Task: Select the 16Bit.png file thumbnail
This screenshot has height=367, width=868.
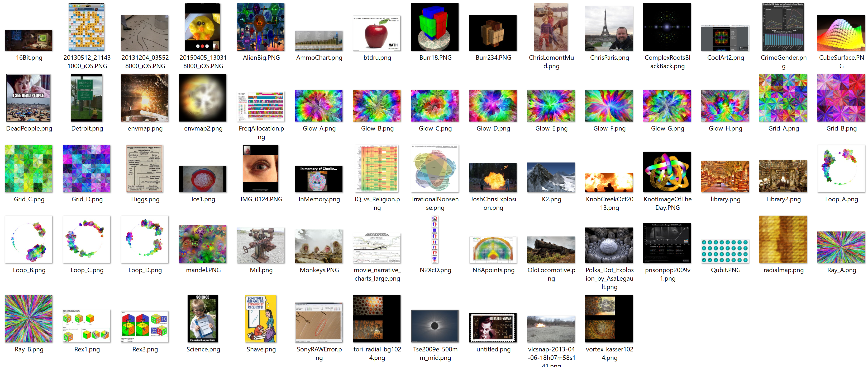Action: [x=29, y=40]
